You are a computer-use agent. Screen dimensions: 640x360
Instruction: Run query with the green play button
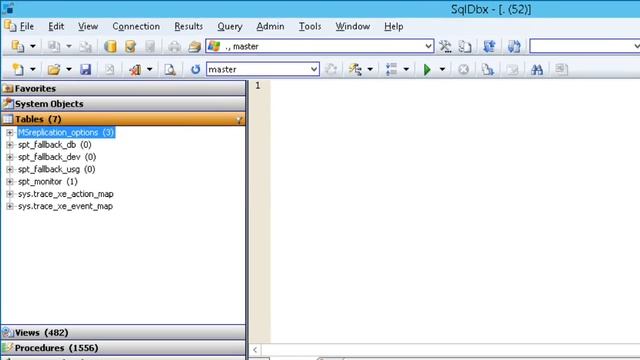coord(427,69)
